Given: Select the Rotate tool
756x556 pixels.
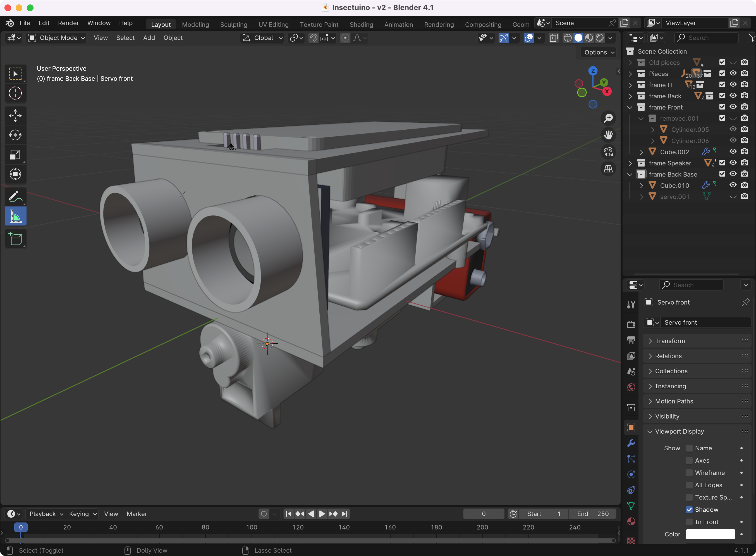Looking at the screenshot, I should tap(15, 135).
